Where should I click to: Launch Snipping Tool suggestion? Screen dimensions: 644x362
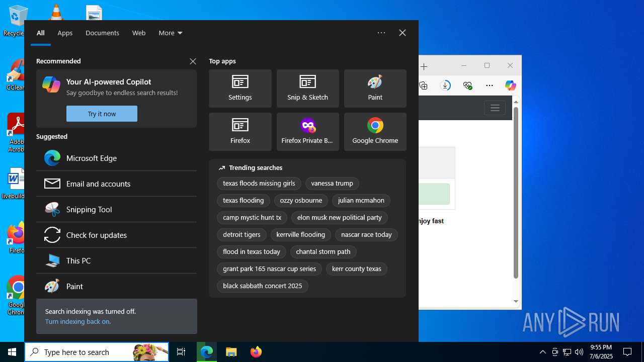(x=116, y=209)
